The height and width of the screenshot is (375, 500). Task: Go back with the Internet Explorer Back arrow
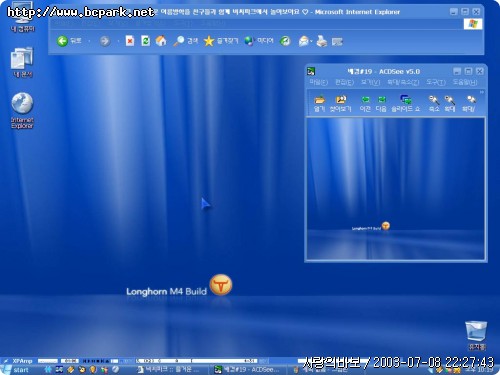62,41
